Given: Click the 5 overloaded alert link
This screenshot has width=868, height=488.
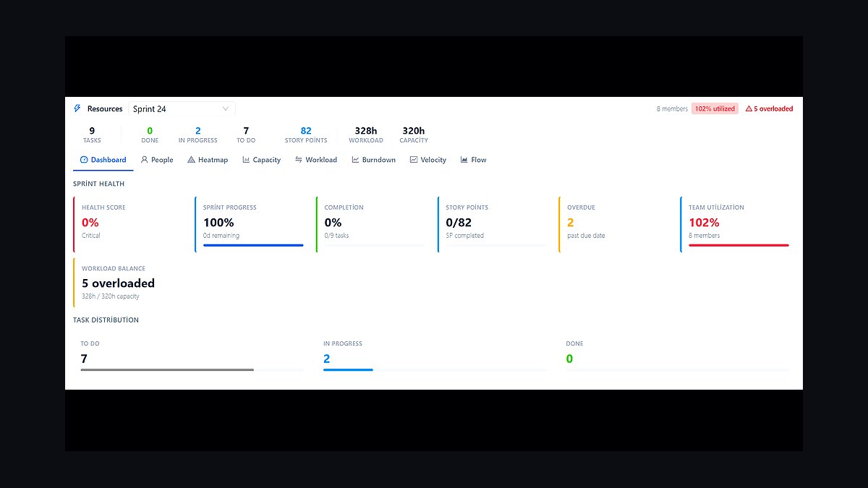Looking at the screenshot, I should pos(769,108).
